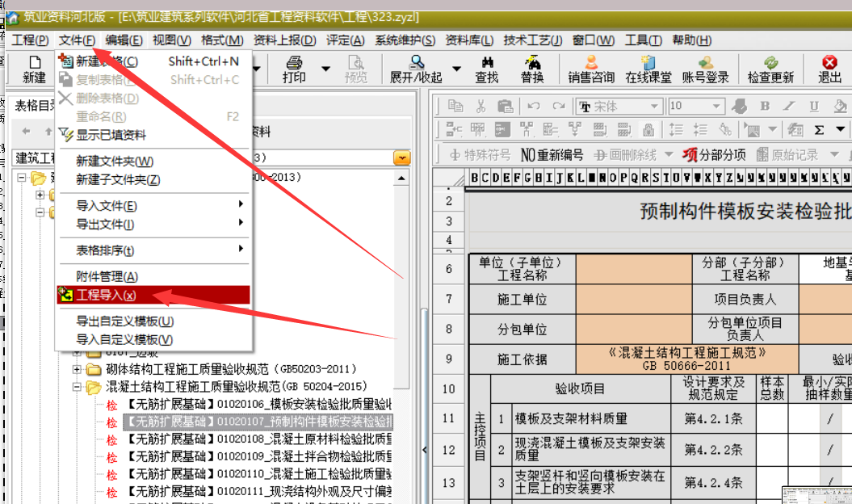Open the 技术工艺(J) menu
This screenshot has height=504, width=852.
coord(532,40)
